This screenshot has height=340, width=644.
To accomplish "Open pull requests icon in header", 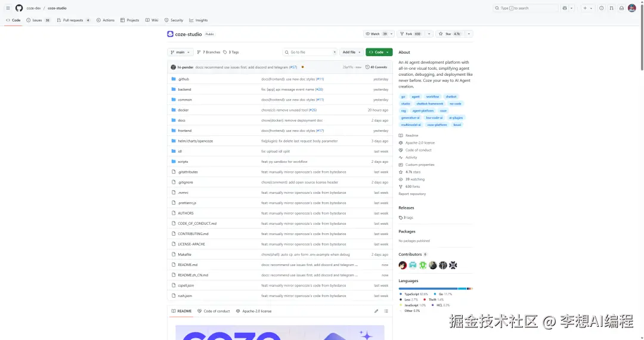I will pyautogui.click(x=612, y=8).
